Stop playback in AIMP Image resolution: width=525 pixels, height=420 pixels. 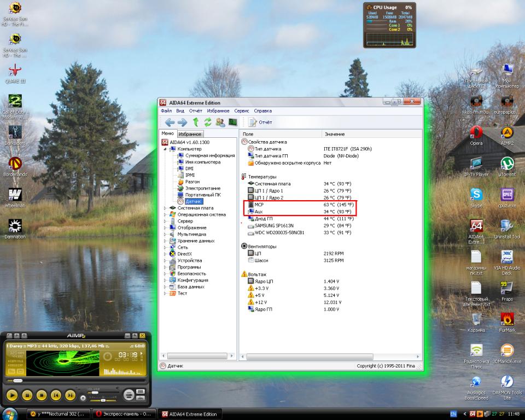tap(42, 395)
